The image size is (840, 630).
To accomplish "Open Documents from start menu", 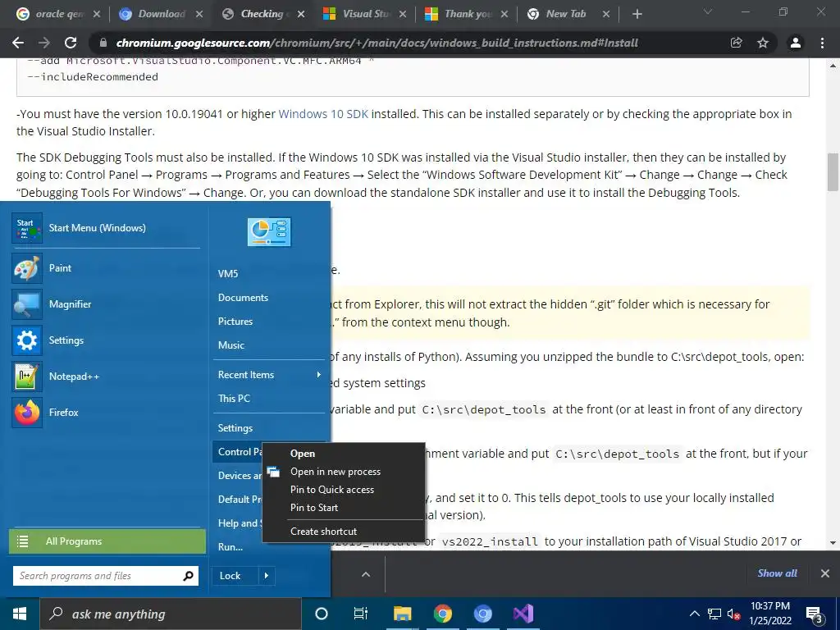I will [x=243, y=297].
